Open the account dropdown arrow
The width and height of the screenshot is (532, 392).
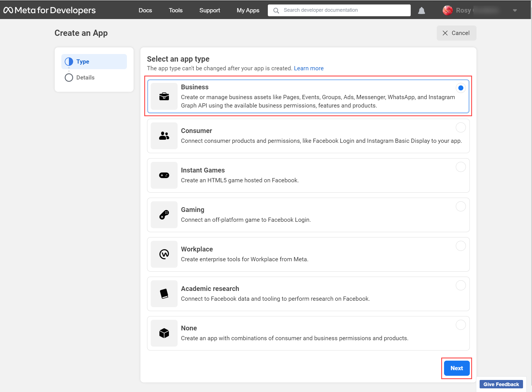pyautogui.click(x=515, y=10)
